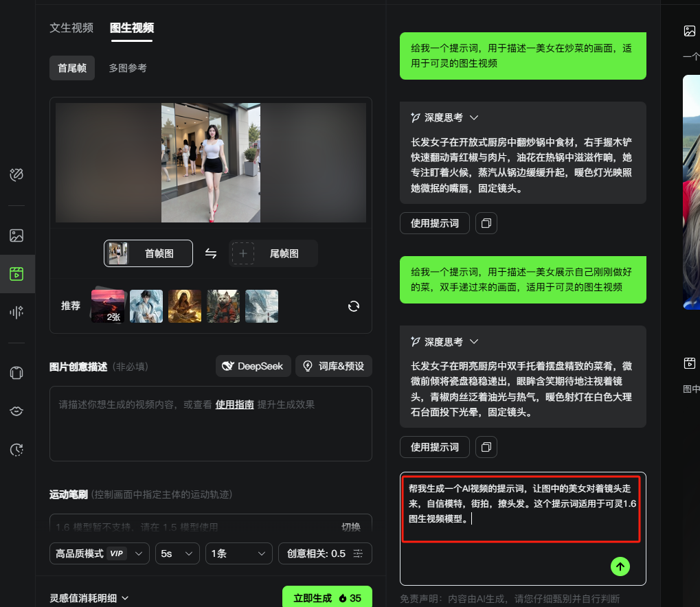Click the lip sync icon in sidebar

point(17,411)
